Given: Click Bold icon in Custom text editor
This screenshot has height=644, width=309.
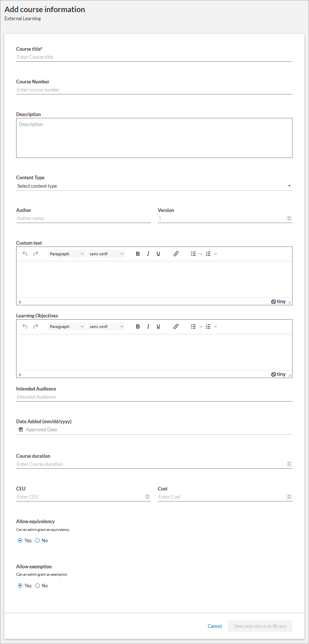Looking at the screenshot, I should [x=138, y=254].
